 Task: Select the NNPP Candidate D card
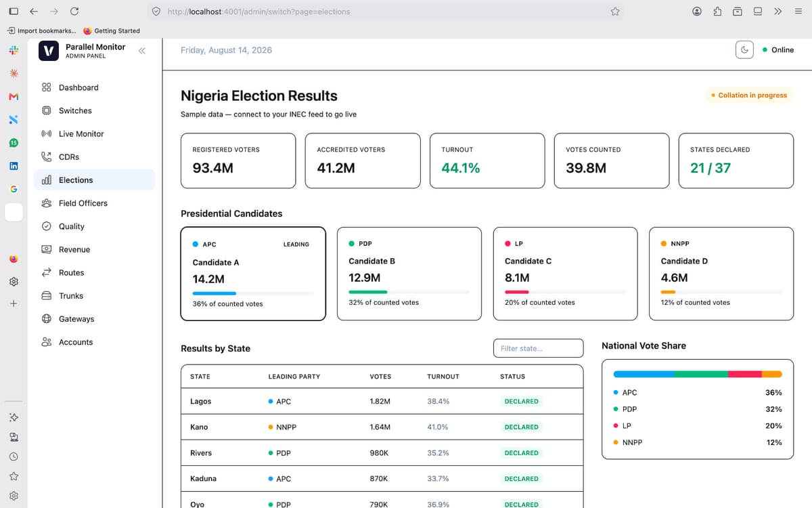pos(721,274)
